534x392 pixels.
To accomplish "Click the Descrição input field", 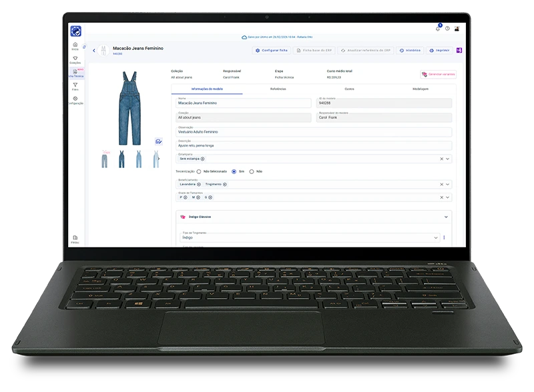I will point(314,145).
